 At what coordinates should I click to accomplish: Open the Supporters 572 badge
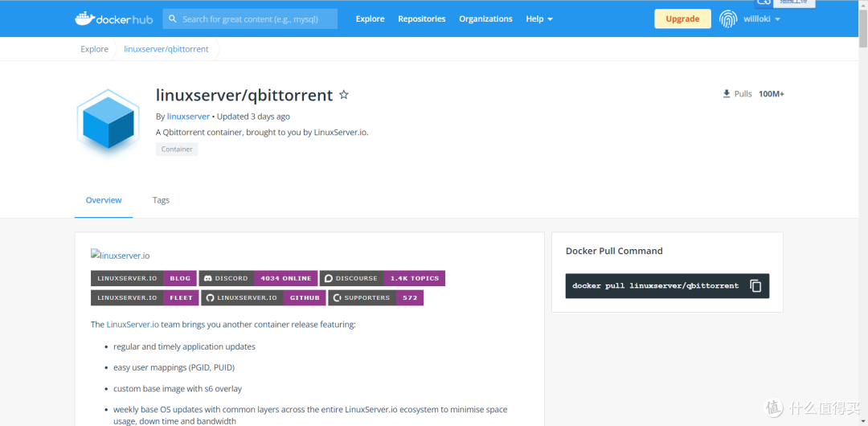[376, 297]
